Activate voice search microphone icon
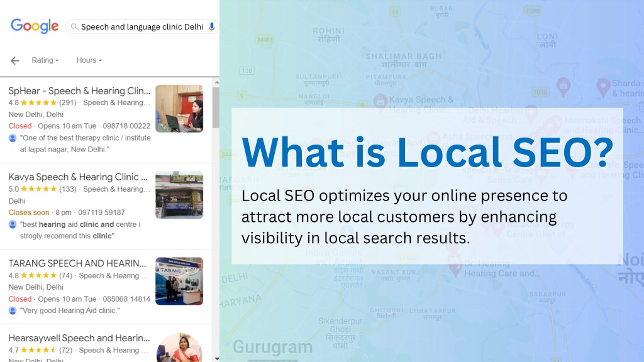This screenshot has height=362, width=644. coord(211,26)
